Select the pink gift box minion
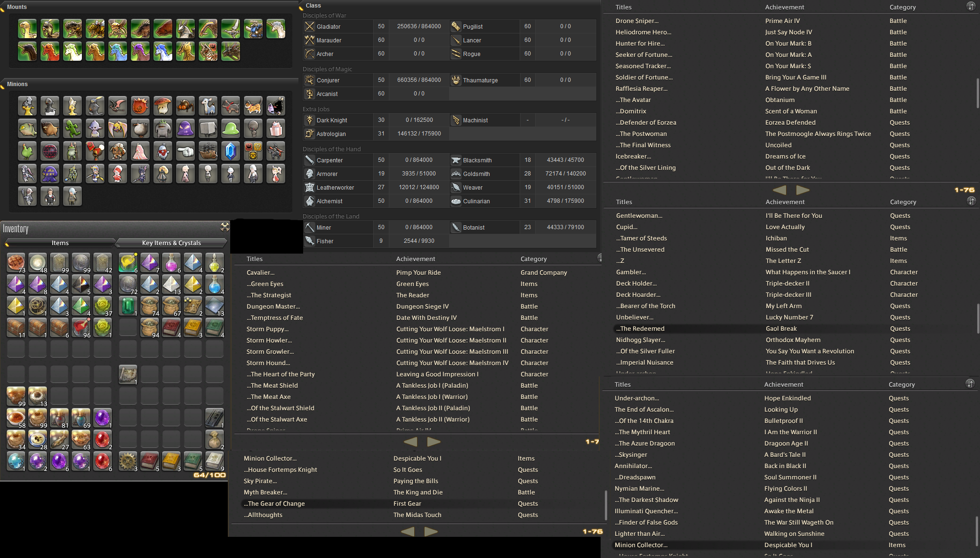This screenshot has height=558, width=980. 276,128
